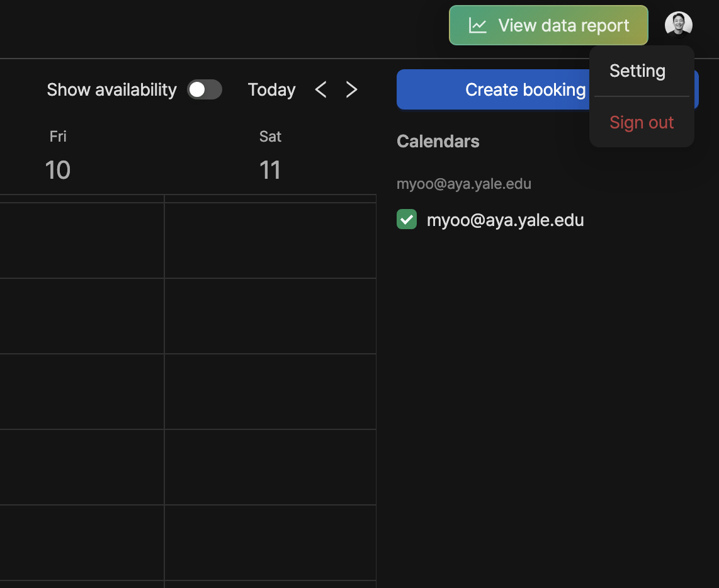
Task: Open the View data report button
Action: tap(548, 26)
